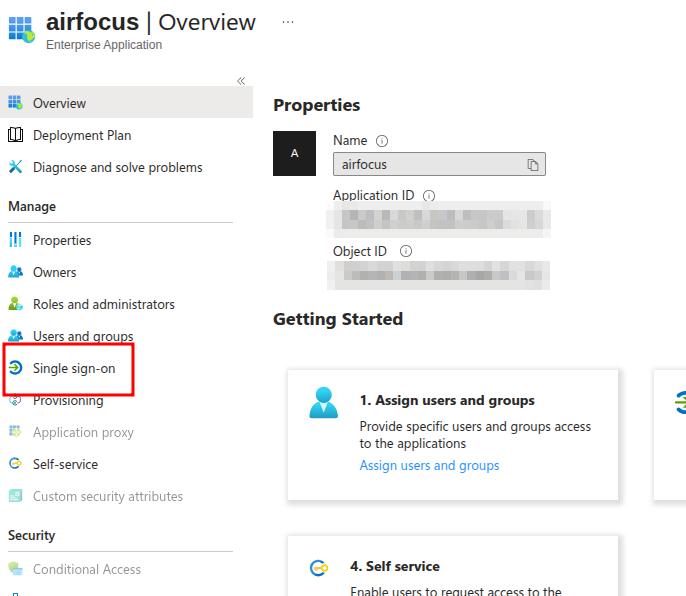Click the Manage section label
The image size is (686, 596).
click(32, 206)
